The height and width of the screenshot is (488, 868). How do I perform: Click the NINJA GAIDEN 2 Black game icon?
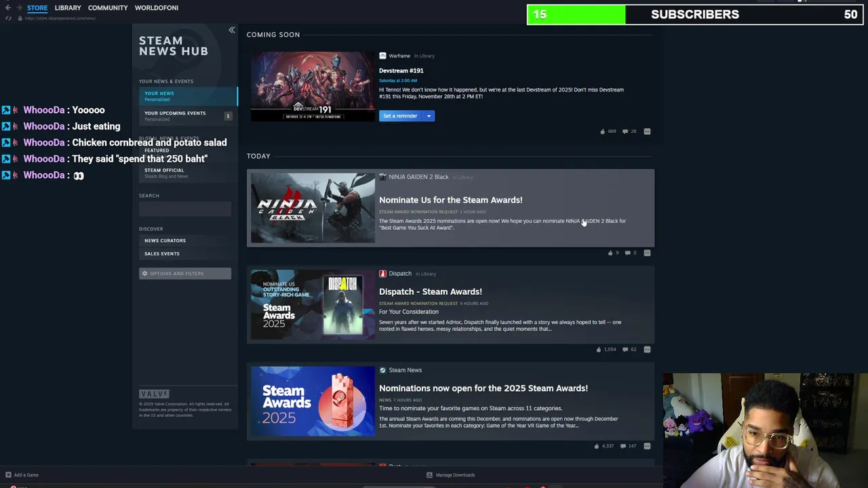pyautogui.click(x=382, y=177)
